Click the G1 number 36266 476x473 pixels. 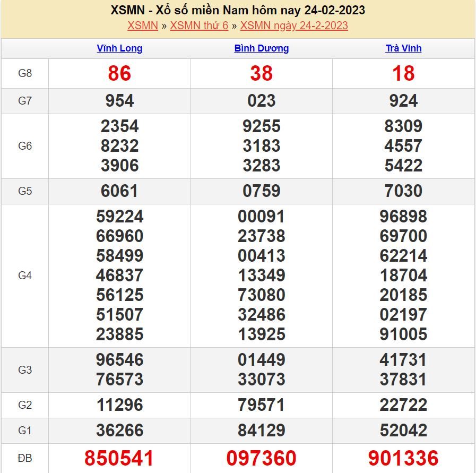pos(119,431)
